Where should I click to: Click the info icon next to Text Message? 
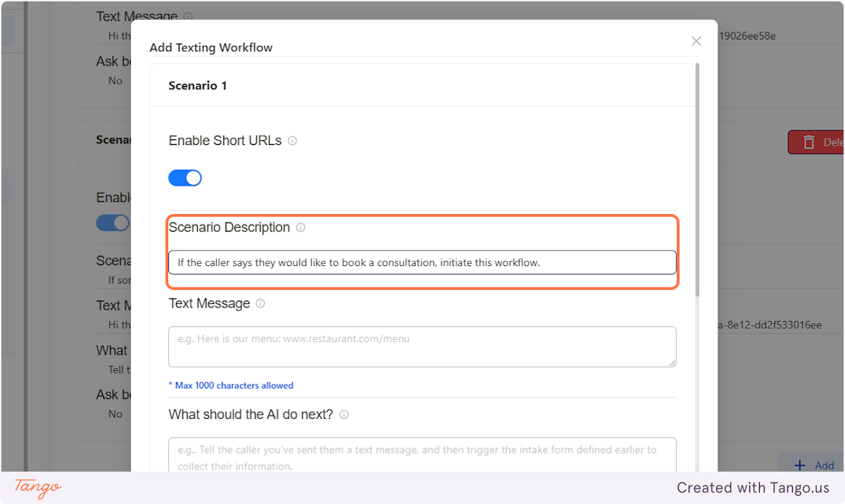[x=260, y=303]
